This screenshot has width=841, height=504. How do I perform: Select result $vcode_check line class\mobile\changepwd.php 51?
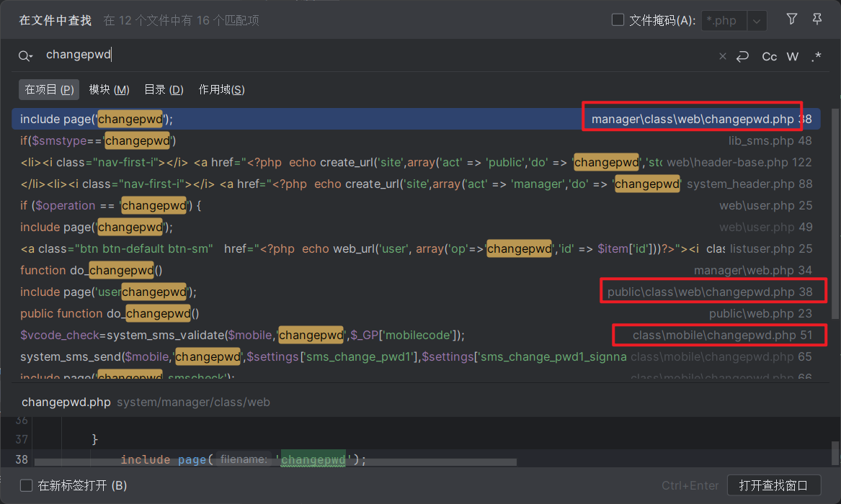(x=417, y=336)
